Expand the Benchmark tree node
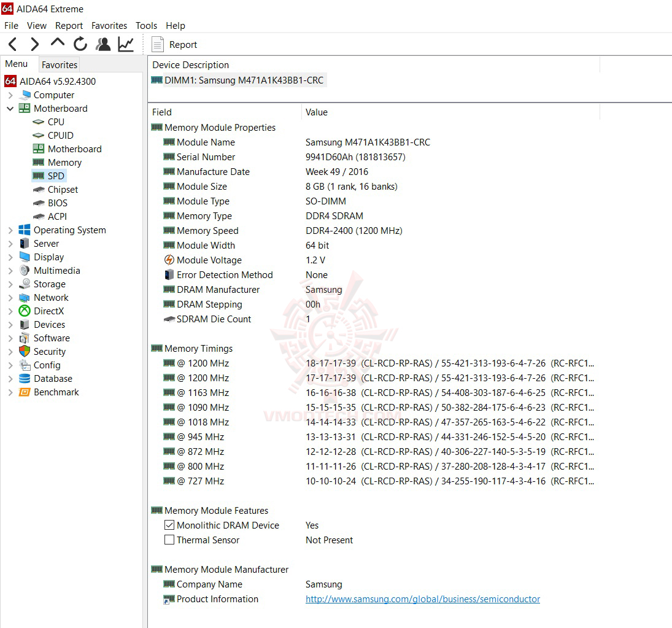Image resolution: width=672 pixels, height=628 pixels. point(10,392)
